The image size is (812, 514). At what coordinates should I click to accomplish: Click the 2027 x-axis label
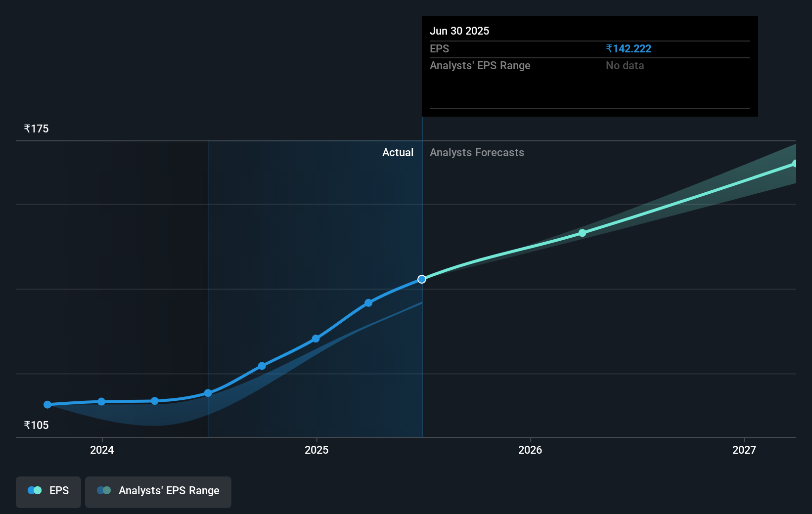(x=744, y=450)
